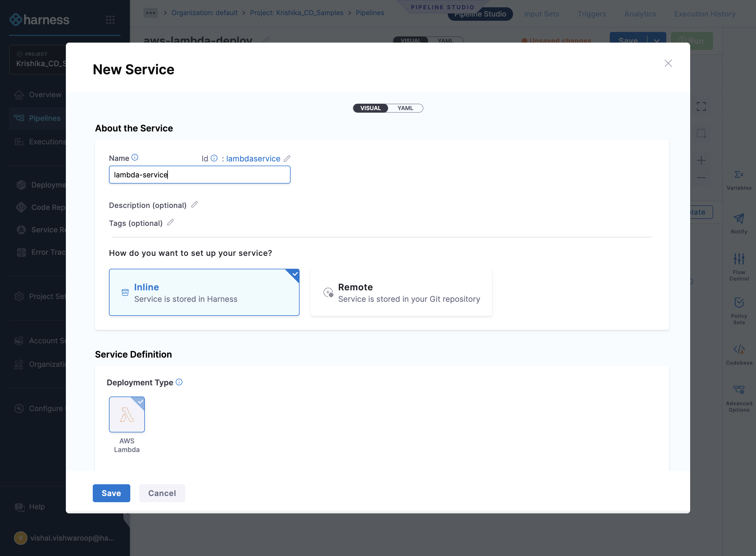Select VISUAL mode in the New Service dialog
This screenshot has width=756, height=556.
tap(370, 108)
